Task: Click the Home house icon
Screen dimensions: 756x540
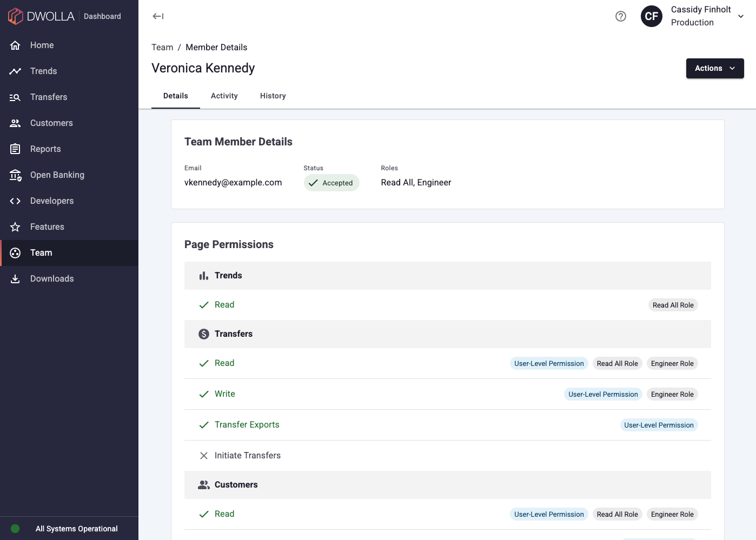Action: point(15,45)
